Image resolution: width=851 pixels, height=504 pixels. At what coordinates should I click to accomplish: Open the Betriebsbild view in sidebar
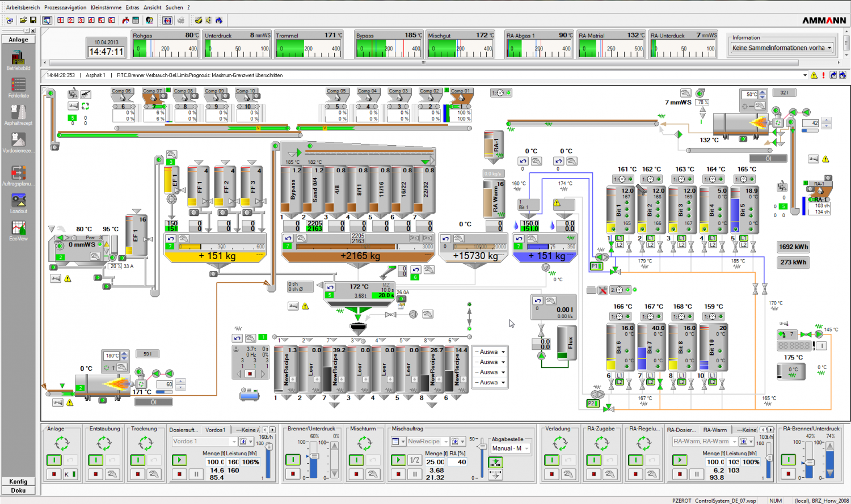click(x=18, y=60)
